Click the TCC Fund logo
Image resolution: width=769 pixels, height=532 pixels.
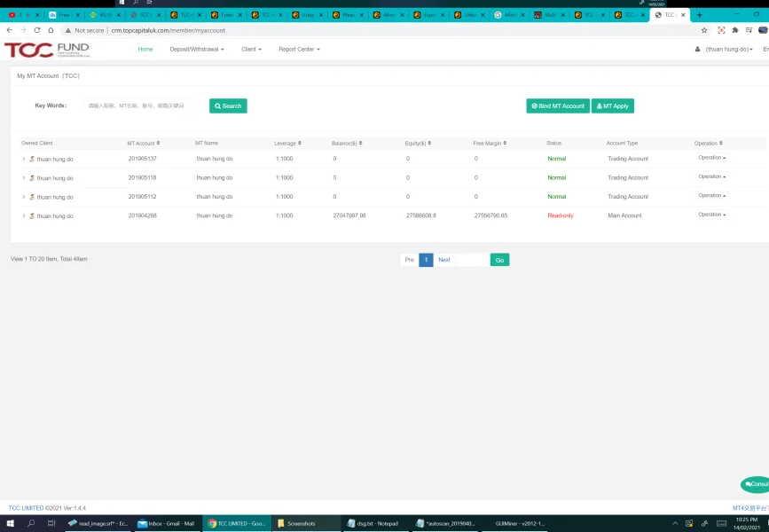click(x=47, y=50)
